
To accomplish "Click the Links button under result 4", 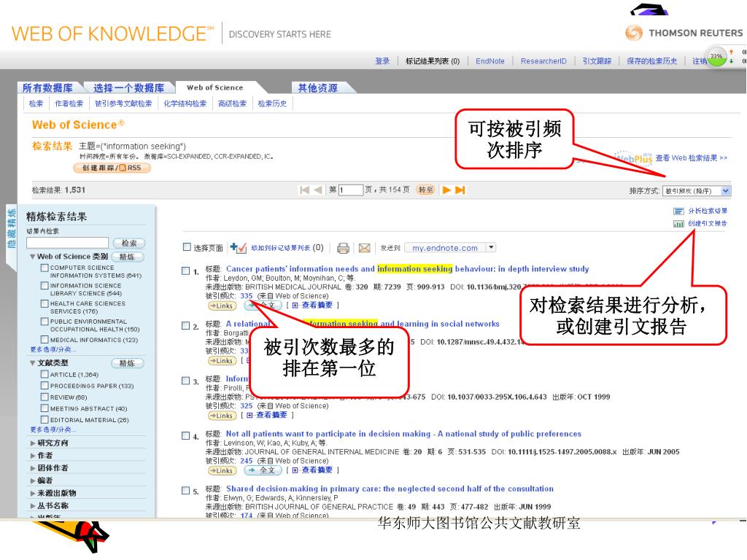I will click(x=222, y=470).
